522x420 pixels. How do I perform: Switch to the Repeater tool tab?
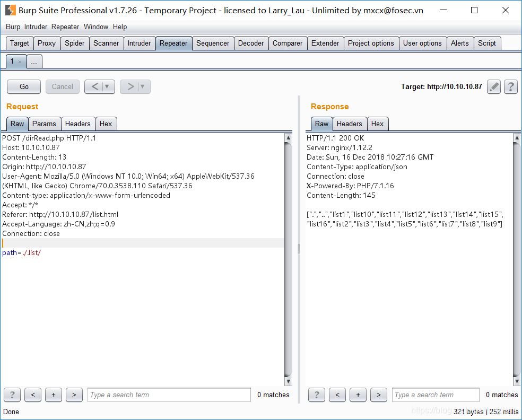(x=173, y=43)
